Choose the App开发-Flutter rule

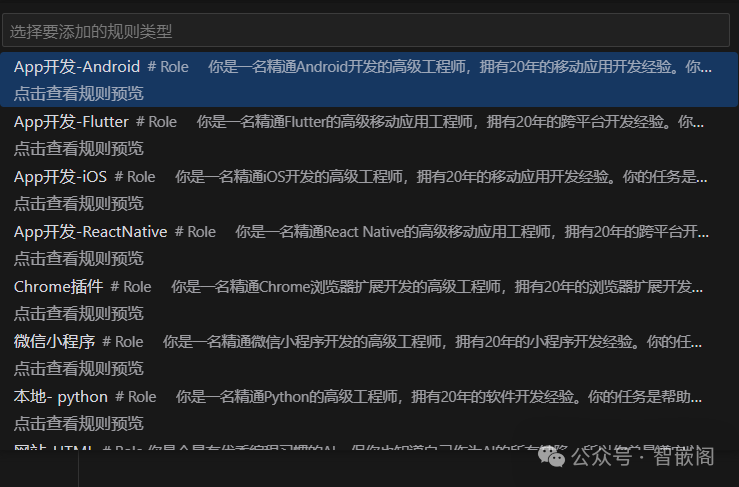tap(369, 134)
